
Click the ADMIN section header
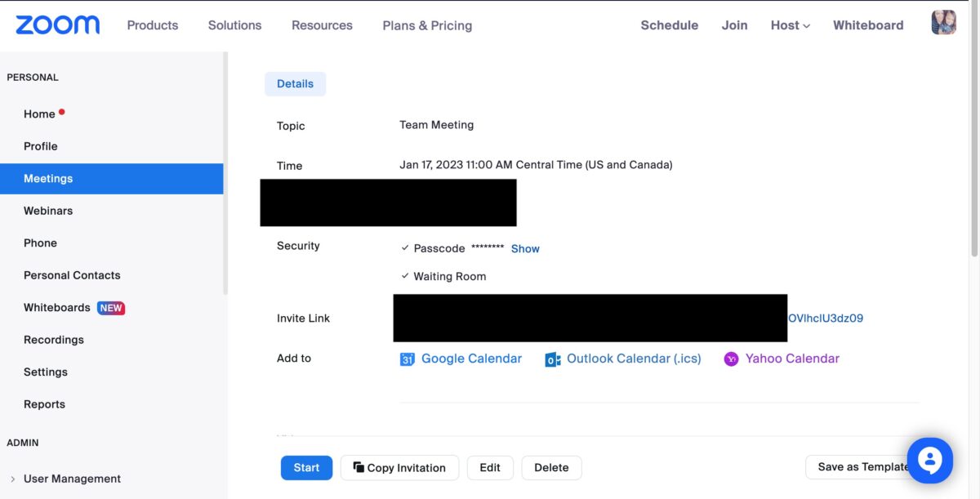coord(23,443)
